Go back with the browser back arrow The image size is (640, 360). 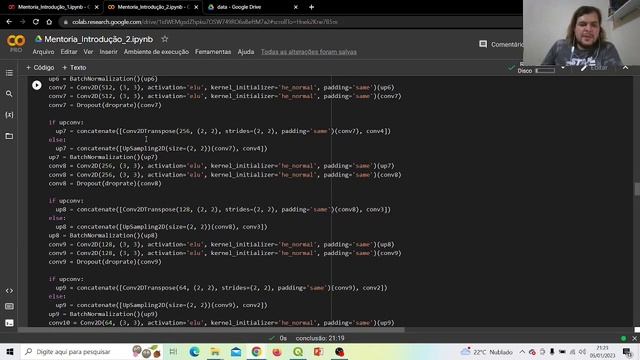click(x=9, y=22)
